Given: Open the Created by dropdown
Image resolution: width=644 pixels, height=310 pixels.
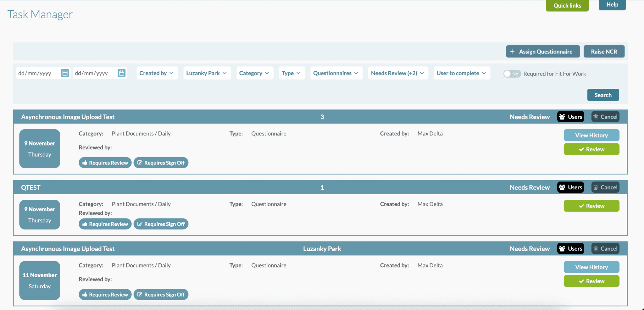Looking at the screenshot, I should pyautogui.click(x=157, y=73).
